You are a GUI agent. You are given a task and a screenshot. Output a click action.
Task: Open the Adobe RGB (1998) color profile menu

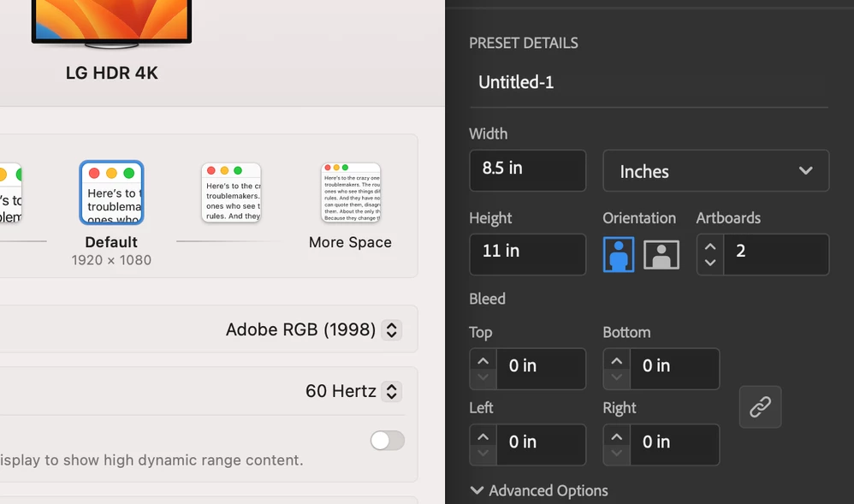[314, 329]
